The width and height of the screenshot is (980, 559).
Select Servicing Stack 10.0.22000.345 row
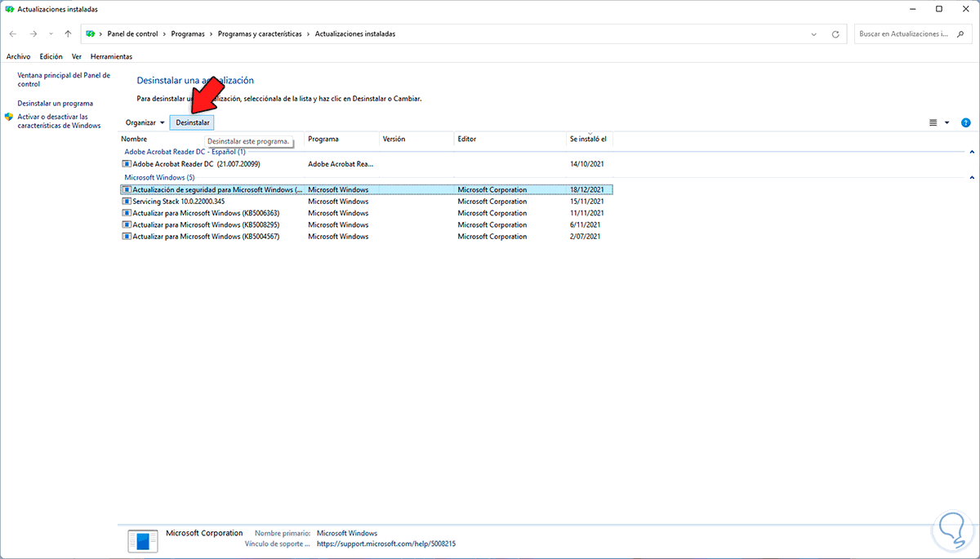pos(365,201)
